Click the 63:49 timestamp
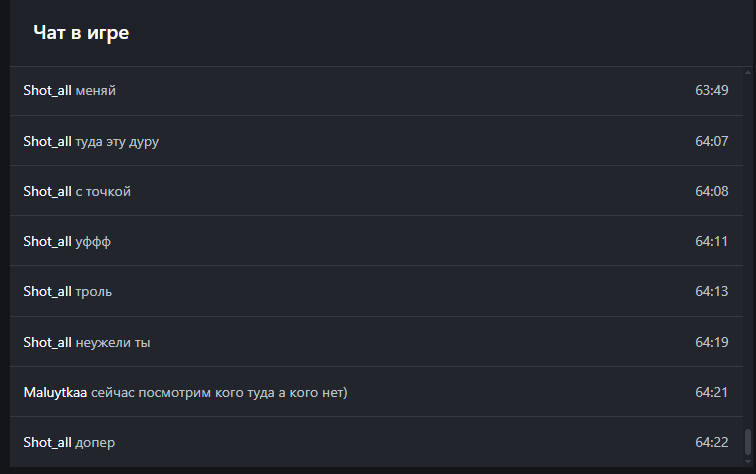This screenshot has height=474, width=756. tap(711, 91)
